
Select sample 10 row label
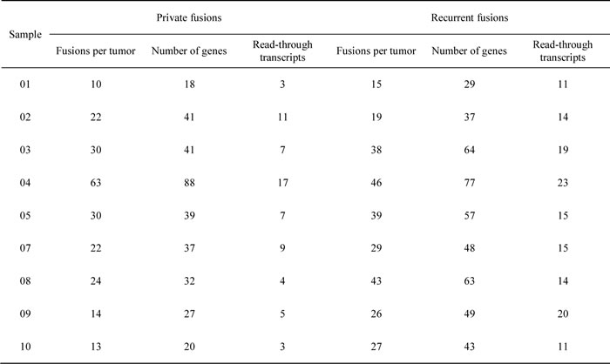(x=25, y=347)
